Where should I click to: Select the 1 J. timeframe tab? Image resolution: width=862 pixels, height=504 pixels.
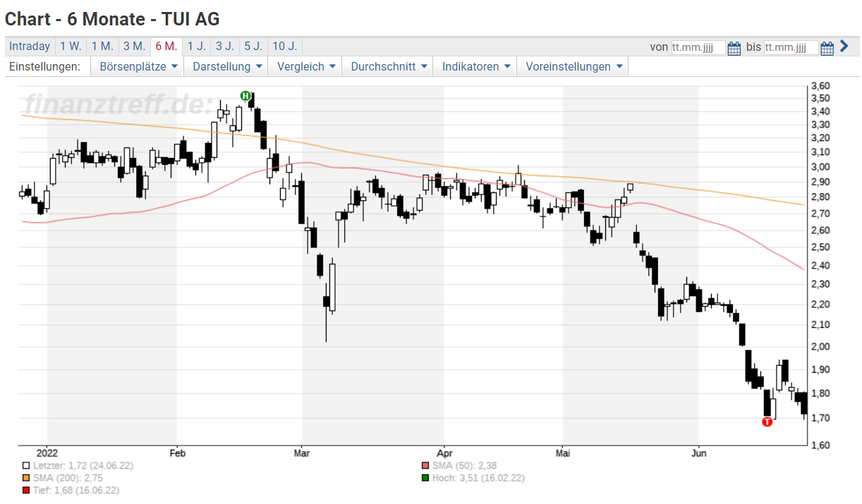197,47
